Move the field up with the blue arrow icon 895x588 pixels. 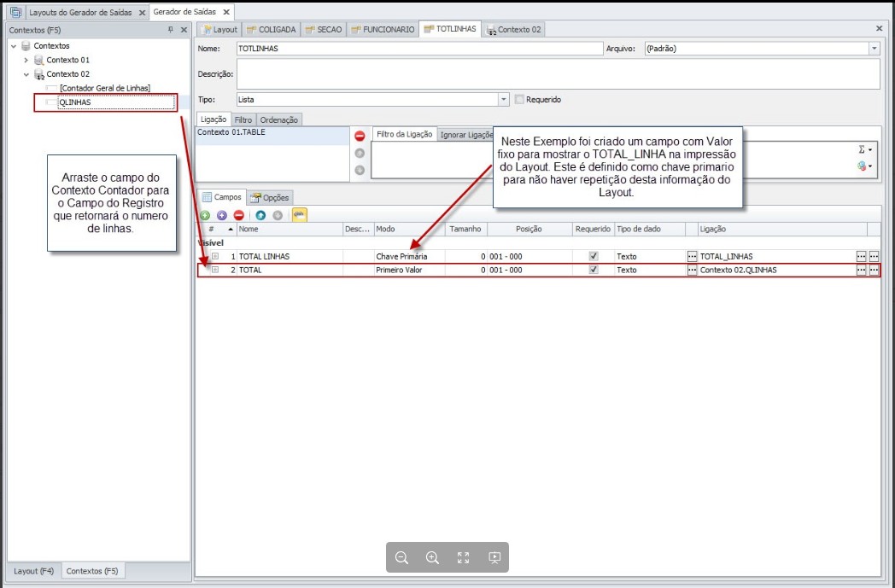(x=260, y=215)
